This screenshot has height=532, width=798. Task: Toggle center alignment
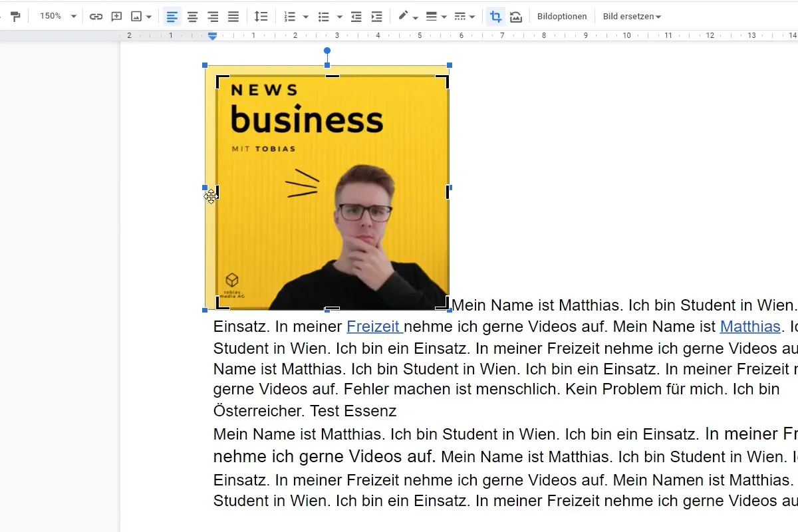pyautogui.click(x=193, y=17)
